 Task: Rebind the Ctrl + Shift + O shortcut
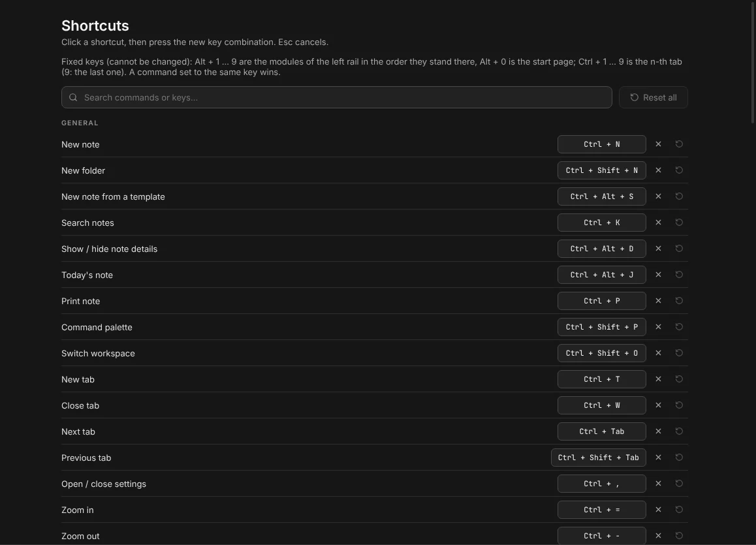[602, 352]
